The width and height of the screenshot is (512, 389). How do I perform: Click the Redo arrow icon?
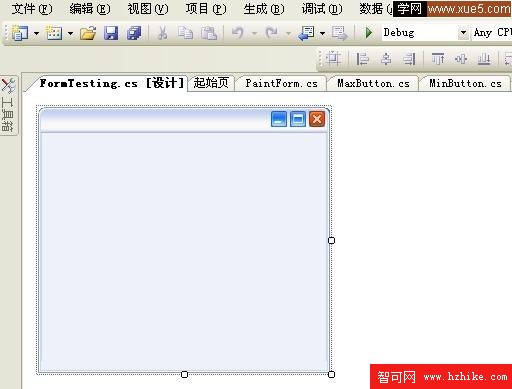272,33
